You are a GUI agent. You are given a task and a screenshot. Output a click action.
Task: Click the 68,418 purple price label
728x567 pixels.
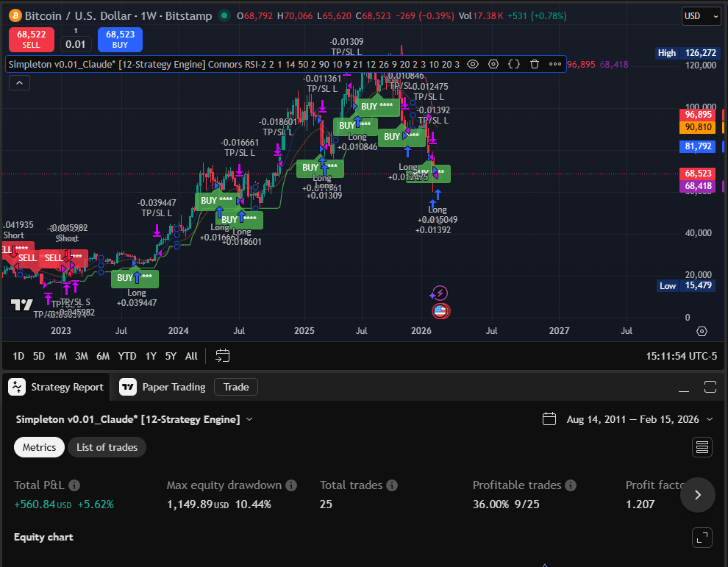coord(698,186)
